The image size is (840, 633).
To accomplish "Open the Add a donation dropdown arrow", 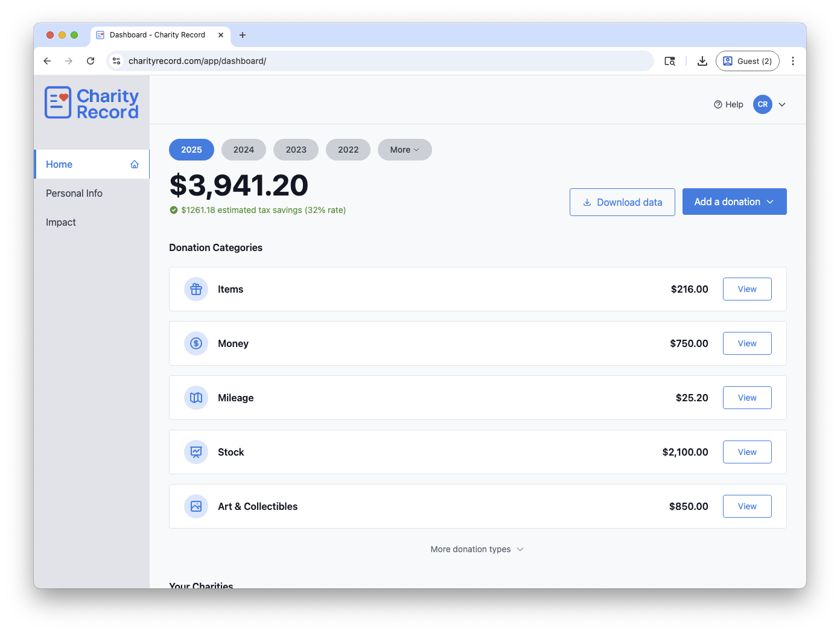I will 771,202.
